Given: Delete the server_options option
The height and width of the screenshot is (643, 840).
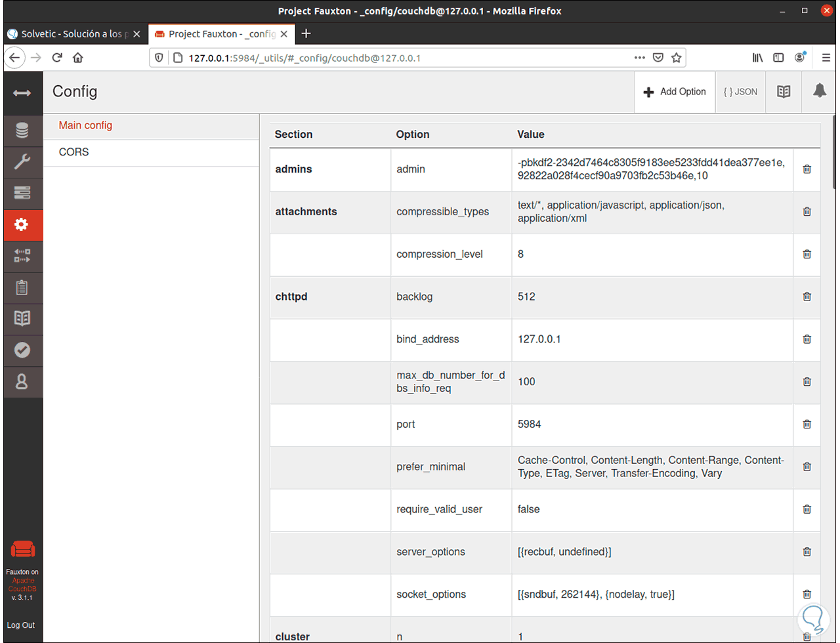Looking at the screenshot, I should 807,552.
